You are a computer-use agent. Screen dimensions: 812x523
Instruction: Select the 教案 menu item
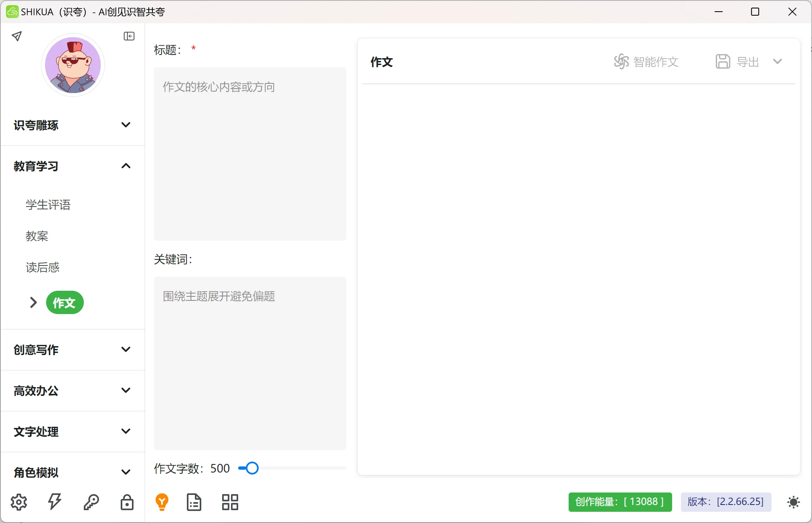coord(37,236)
